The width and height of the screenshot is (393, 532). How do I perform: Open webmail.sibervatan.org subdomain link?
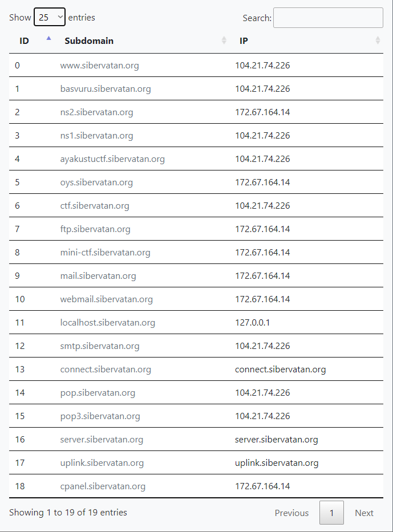pos(106,299)
